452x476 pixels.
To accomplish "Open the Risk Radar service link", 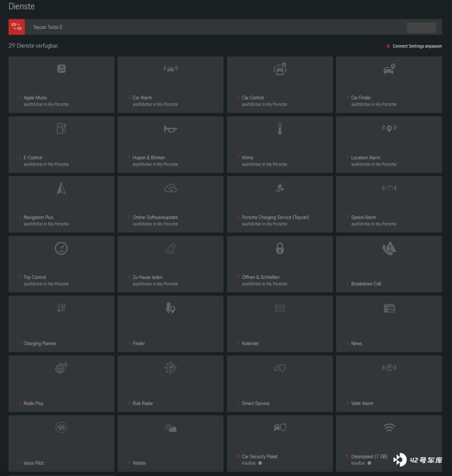I will click(x=143, y=403).
